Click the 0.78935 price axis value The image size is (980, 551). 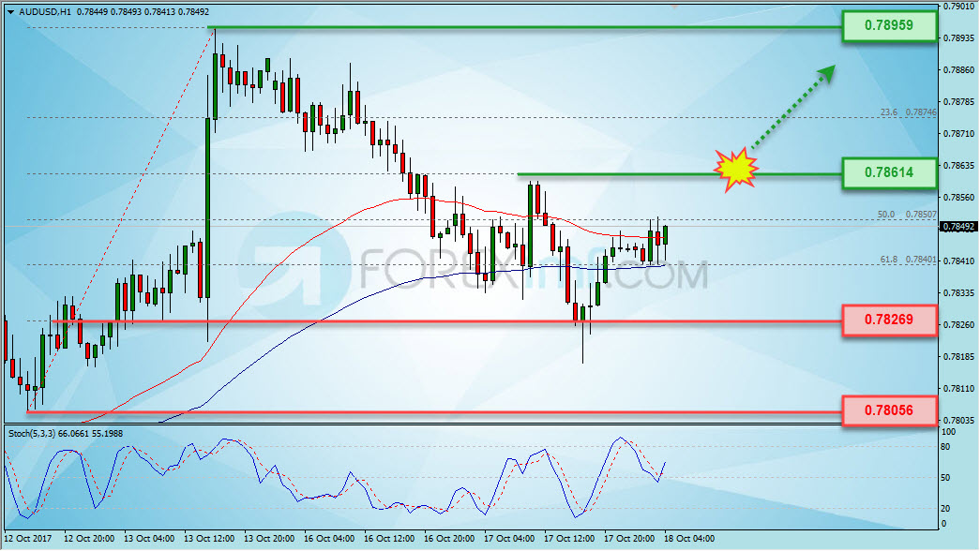coord(958,38)
